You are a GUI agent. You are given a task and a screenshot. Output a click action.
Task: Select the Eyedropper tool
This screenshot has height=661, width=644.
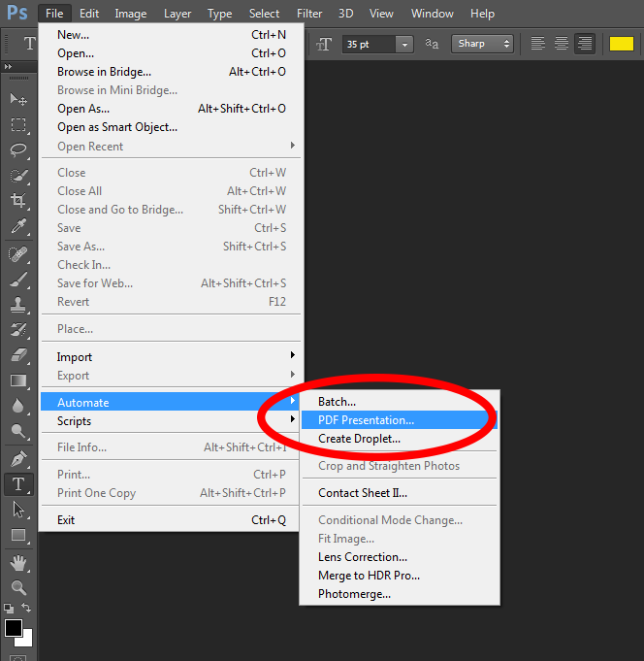tap(18, 226)
